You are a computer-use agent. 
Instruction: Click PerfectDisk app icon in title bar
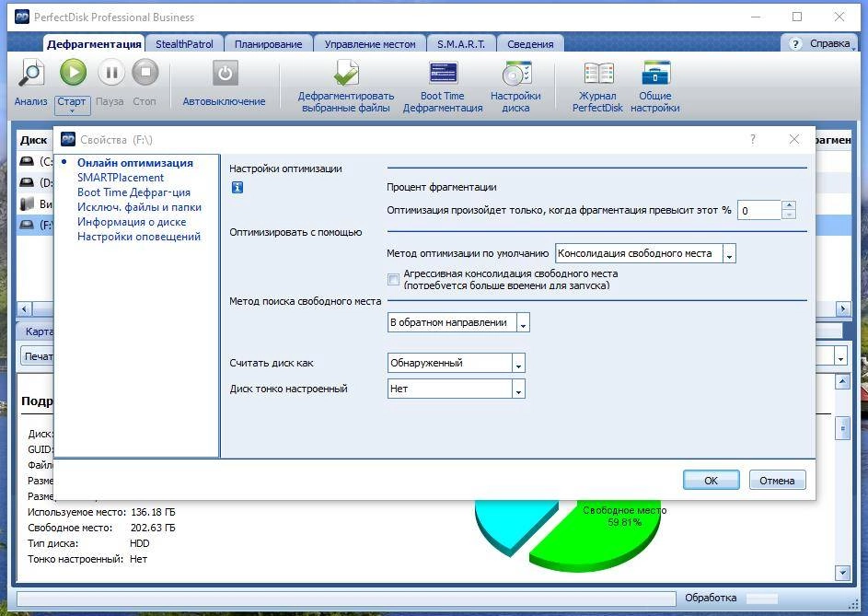pyautogui.click(x=22, y=17)
